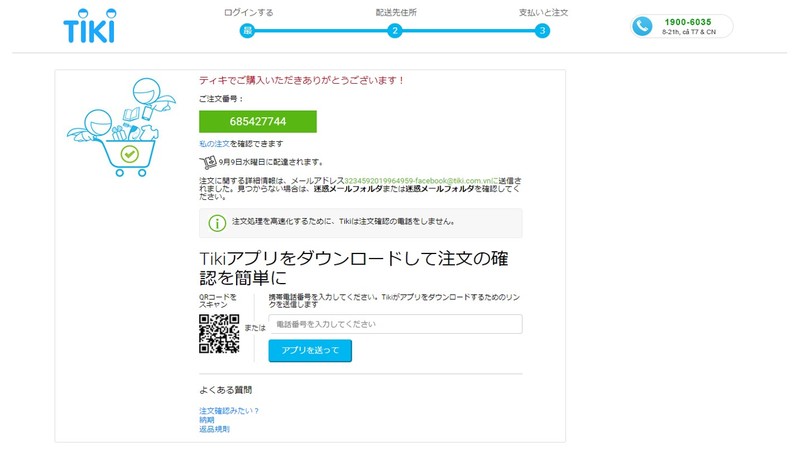
Task: Click the green info icon in notice box
Action: click(216, 222)
